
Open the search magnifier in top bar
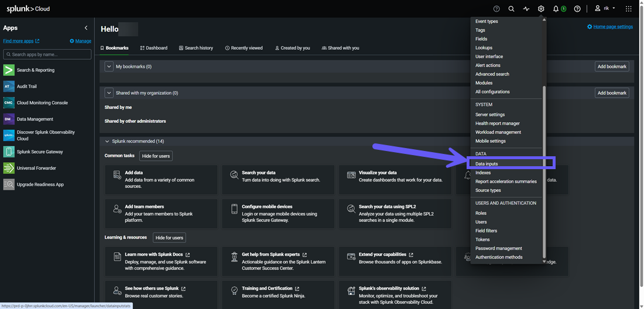pos(511,9)
